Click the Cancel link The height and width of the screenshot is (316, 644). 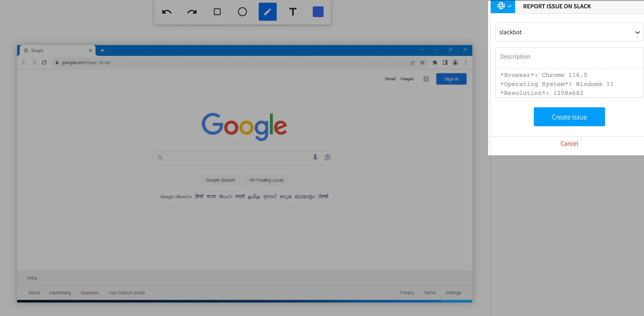(x=569, y=144)
